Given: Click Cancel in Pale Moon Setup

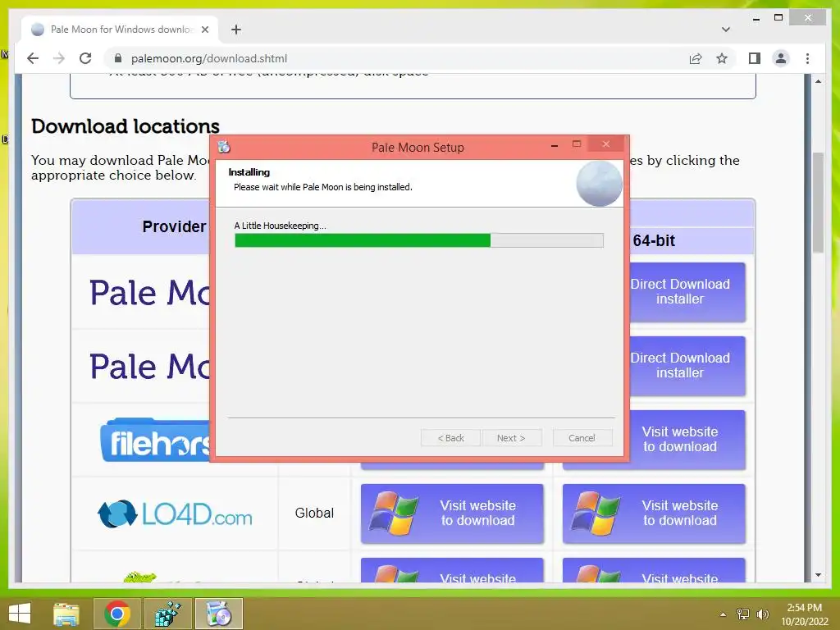Looking at the screenshot, I should tap(582, 438).
